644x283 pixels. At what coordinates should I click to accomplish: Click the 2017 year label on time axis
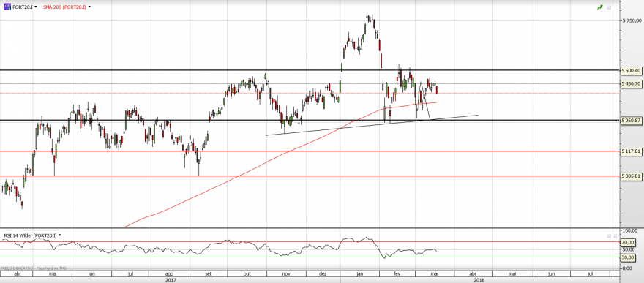tap(171, 280)
